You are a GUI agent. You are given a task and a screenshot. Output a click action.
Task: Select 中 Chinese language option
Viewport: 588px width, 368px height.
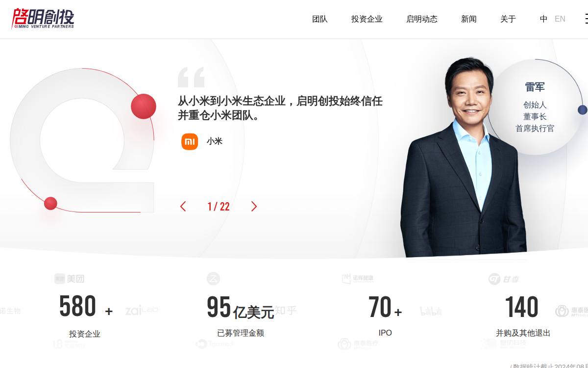click(x=543, y=19)
